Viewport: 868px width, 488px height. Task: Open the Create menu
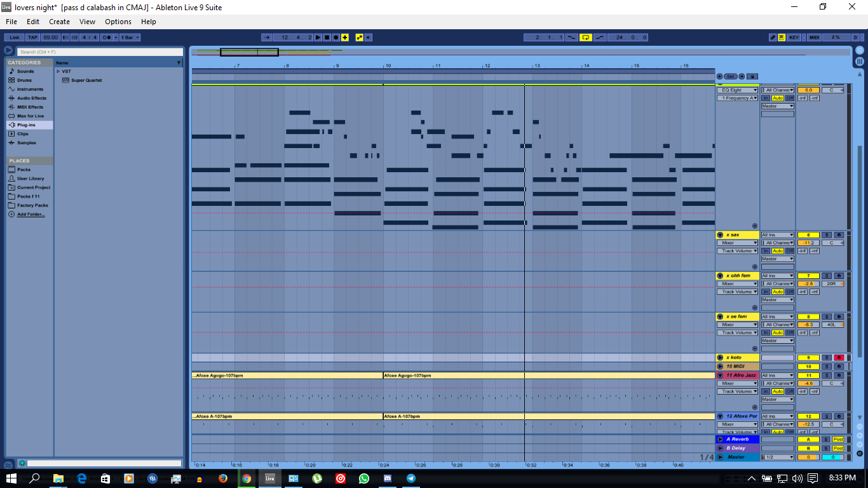[59, 21]
